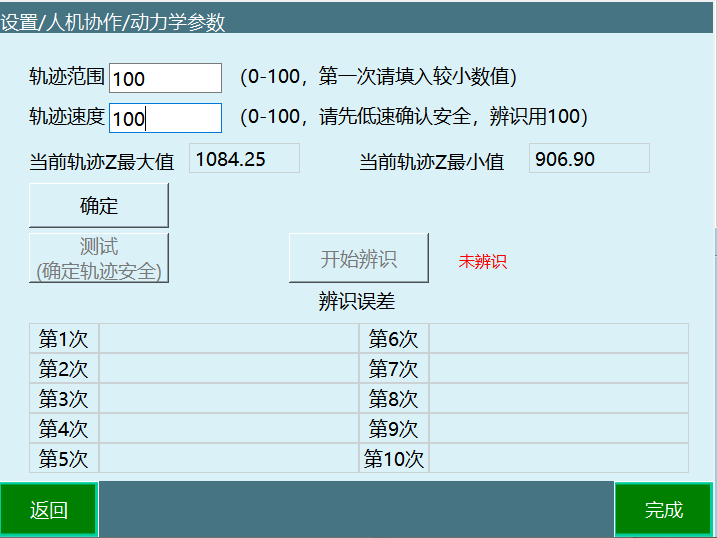
Task: Select the 当前轨迹Z最小值 field showing 906.90
Action: click(x=589, y=158)
